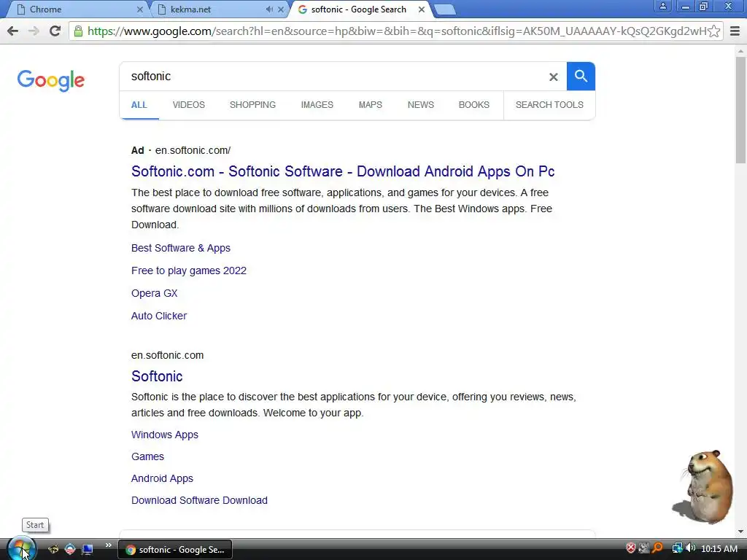Click Show Desktop quick launch icon
The height and width of the screenshot is (560, 747).
(x=88, y=550)
